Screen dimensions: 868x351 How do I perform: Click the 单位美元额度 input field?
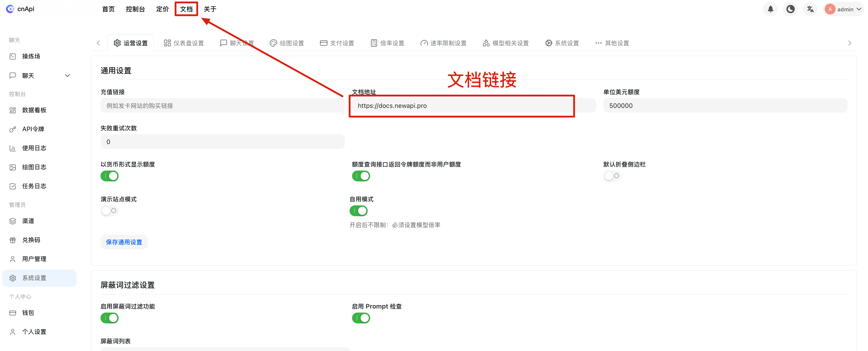(725, 105)
